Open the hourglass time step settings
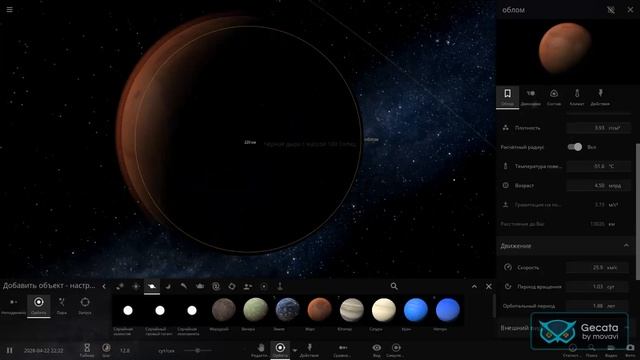Image resolution: width=640 pixels, height=360 pixels. pos(87,350)
